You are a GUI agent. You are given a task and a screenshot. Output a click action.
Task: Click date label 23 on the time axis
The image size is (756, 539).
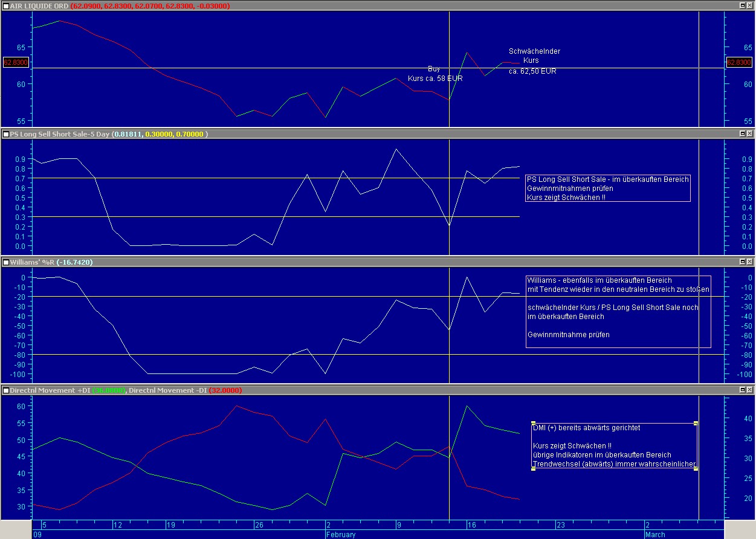[561, 524]
